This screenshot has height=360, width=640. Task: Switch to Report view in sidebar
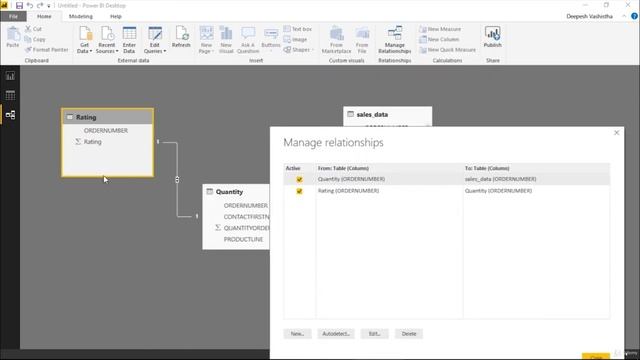pos(10,76)
